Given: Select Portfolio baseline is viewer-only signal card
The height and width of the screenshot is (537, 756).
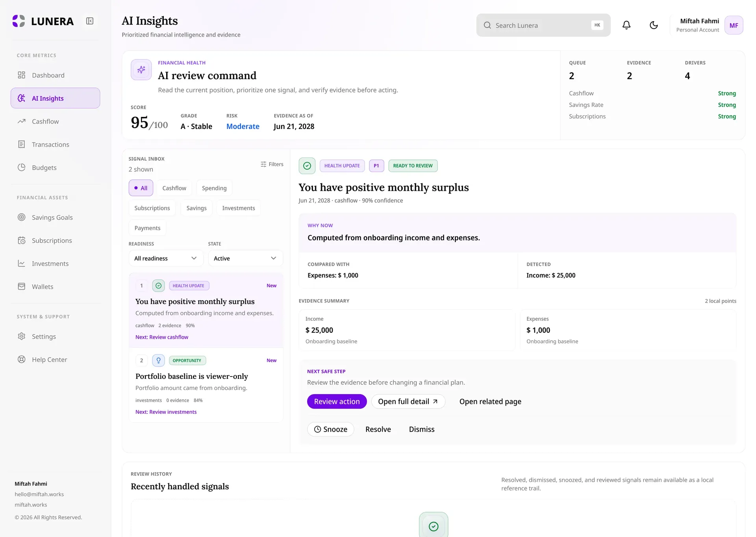Looking at the screenshot, I should click(x=206, y=385).
